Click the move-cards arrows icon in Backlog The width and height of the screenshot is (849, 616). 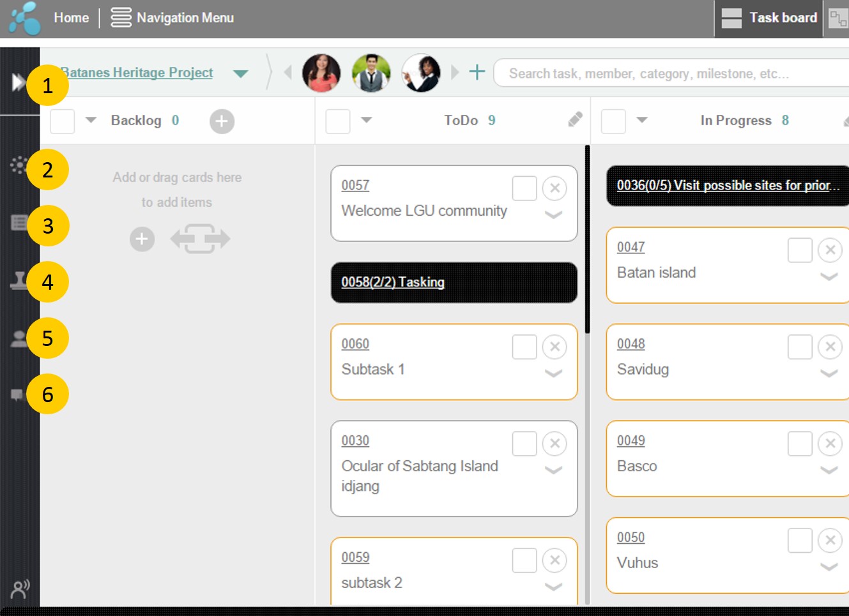pos(200,239)
